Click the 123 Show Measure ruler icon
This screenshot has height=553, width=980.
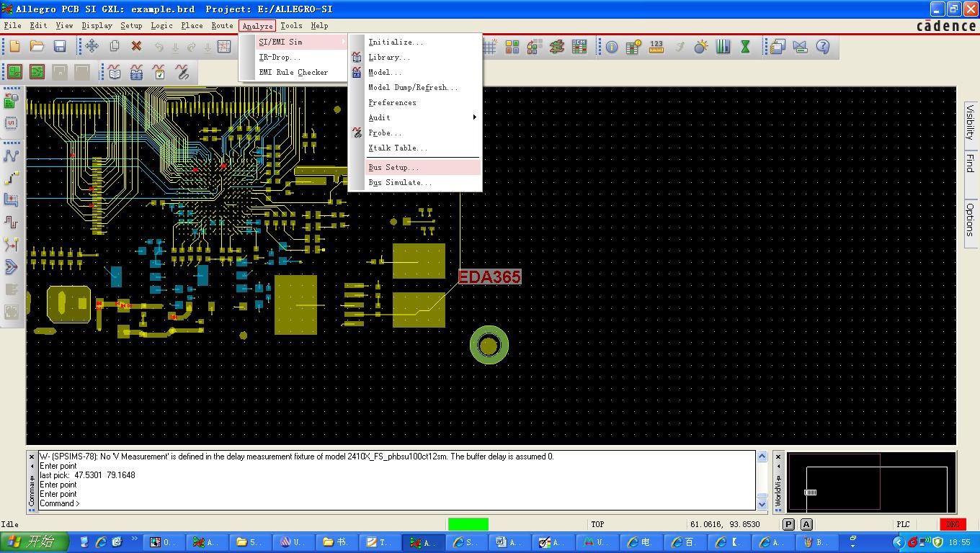tap(656, 47)
